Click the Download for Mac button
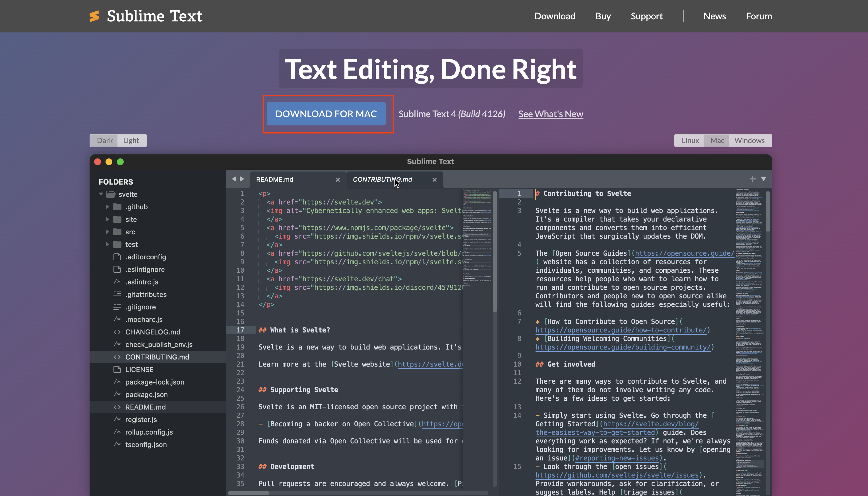This screenshot has width=868, height=496. pyautogui.click(x=326, y=114)
